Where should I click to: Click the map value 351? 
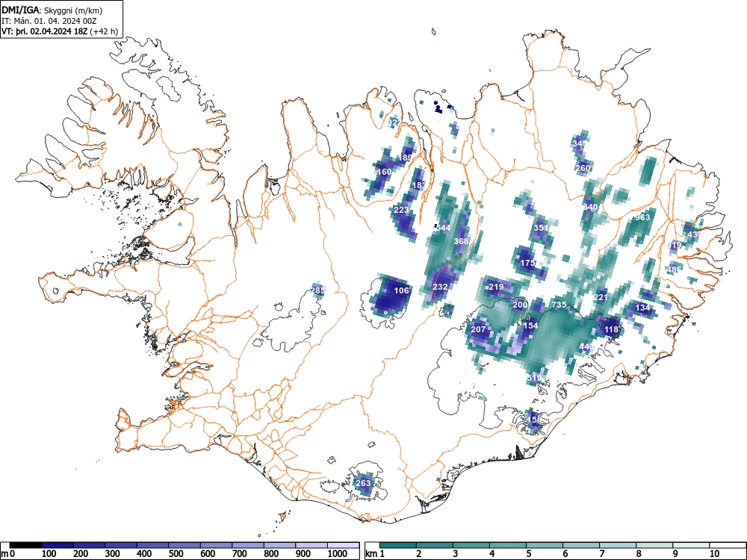[x=541, y=228]
